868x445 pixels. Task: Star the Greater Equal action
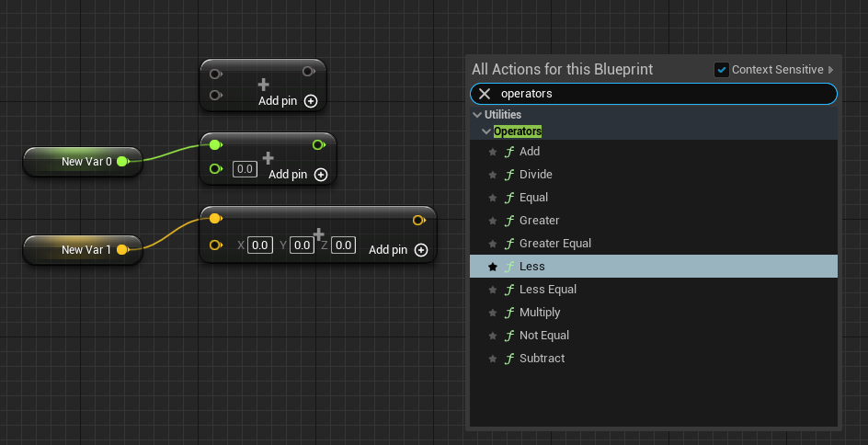(493, 244)
